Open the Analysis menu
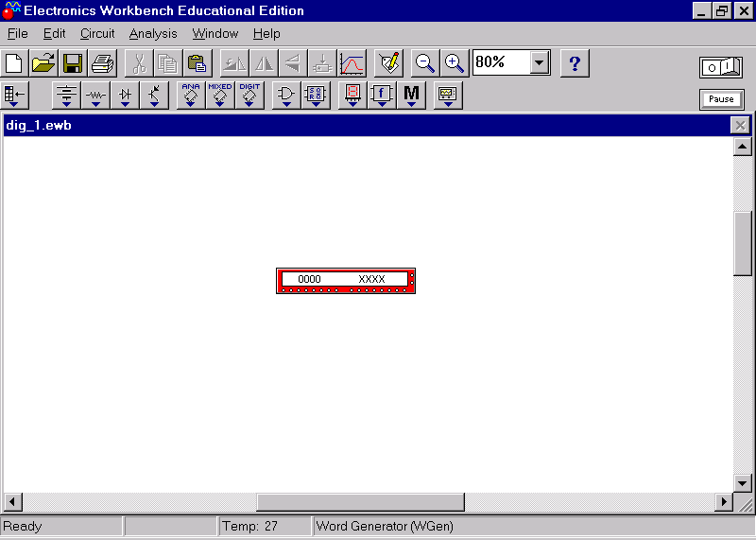 point(153,34)
